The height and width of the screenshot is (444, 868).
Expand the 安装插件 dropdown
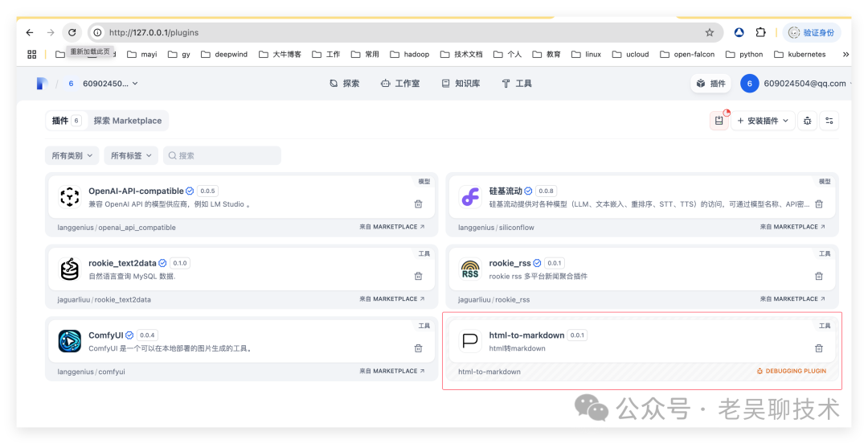click(x=763, y=121)
